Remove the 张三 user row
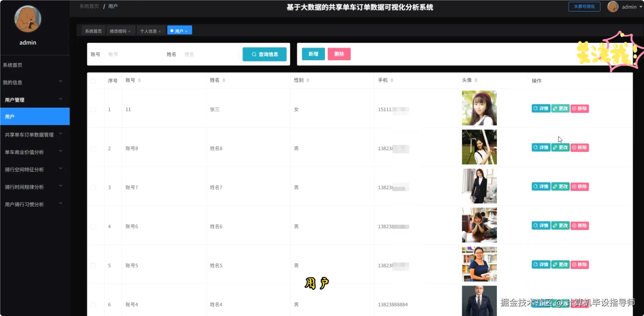This screenshot has width=644, height=316. pyautogui.click(x=580, y=108)
